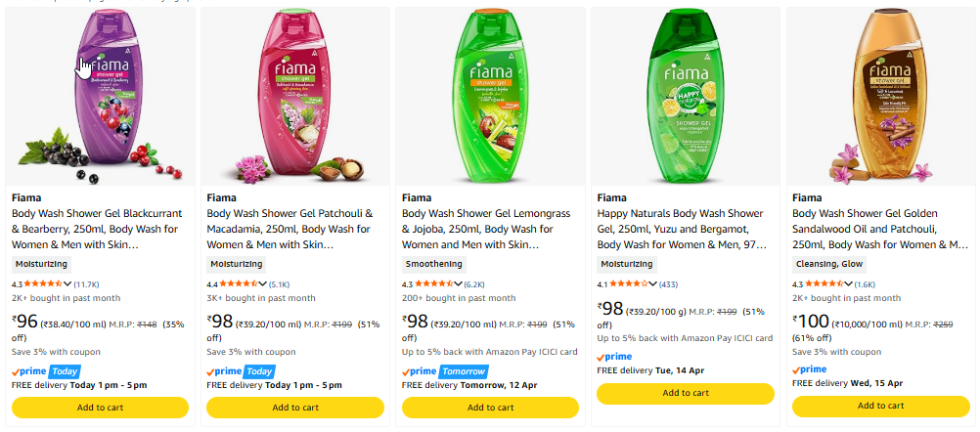
Task: Click the Prime logo on Golden Sandalwood listing
Action: [810, 369]
